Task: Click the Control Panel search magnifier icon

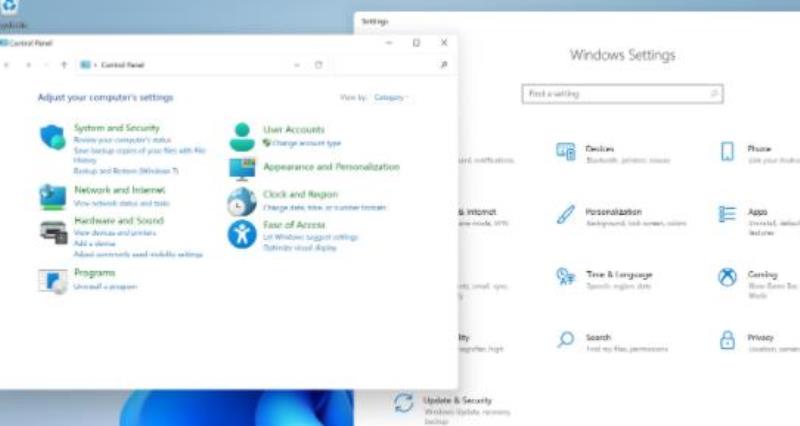Action: click(443, 65)
